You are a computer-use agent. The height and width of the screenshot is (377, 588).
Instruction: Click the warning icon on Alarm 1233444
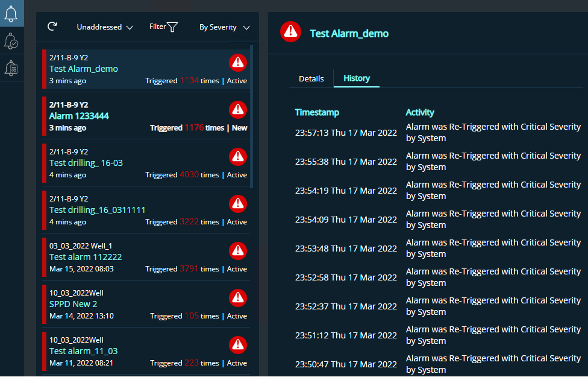(238, 109)
